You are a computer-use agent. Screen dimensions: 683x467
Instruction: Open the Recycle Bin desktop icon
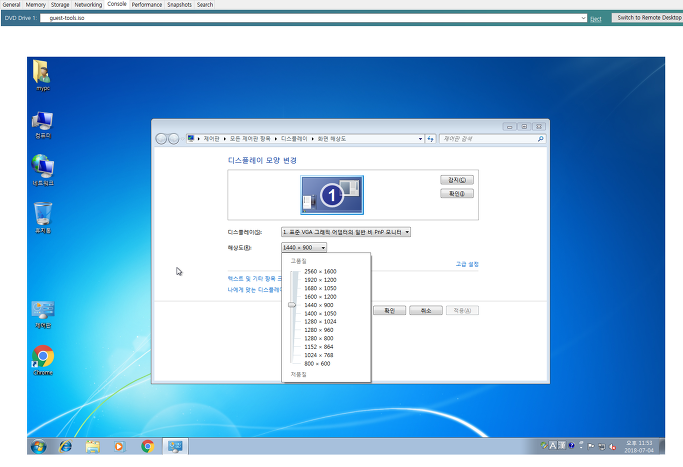(43, 217)
